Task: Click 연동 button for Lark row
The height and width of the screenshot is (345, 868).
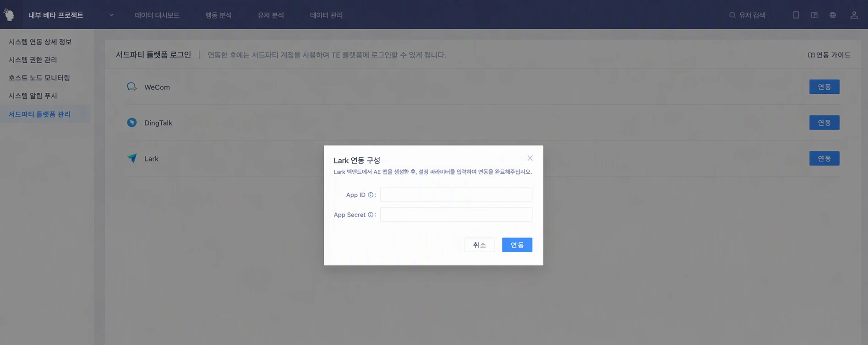Action: point(824,158)
